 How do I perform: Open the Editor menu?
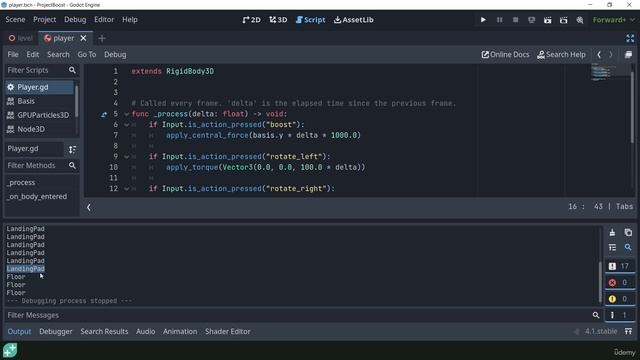coord(104,20)
